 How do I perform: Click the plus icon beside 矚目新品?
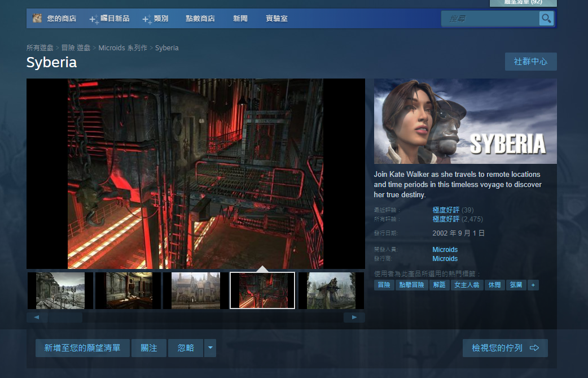click(x=94, y=19)
